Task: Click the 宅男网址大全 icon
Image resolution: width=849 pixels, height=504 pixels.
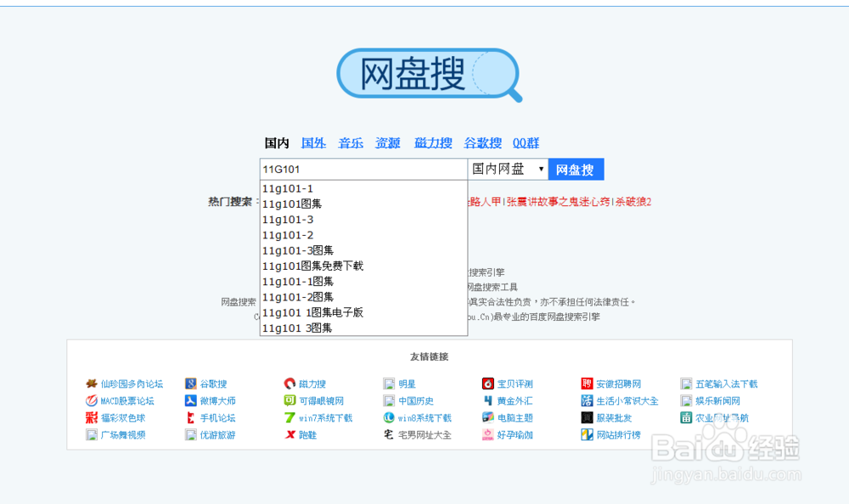Action: point(389,434)
